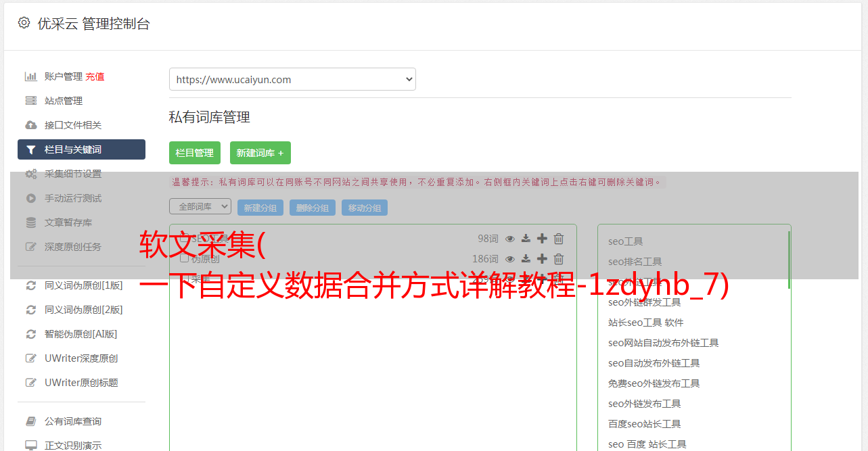The image size is (868, 451).
Task: Click the keyword list green scrollbar
Action: pyautogui.click(x=789, y=260)
